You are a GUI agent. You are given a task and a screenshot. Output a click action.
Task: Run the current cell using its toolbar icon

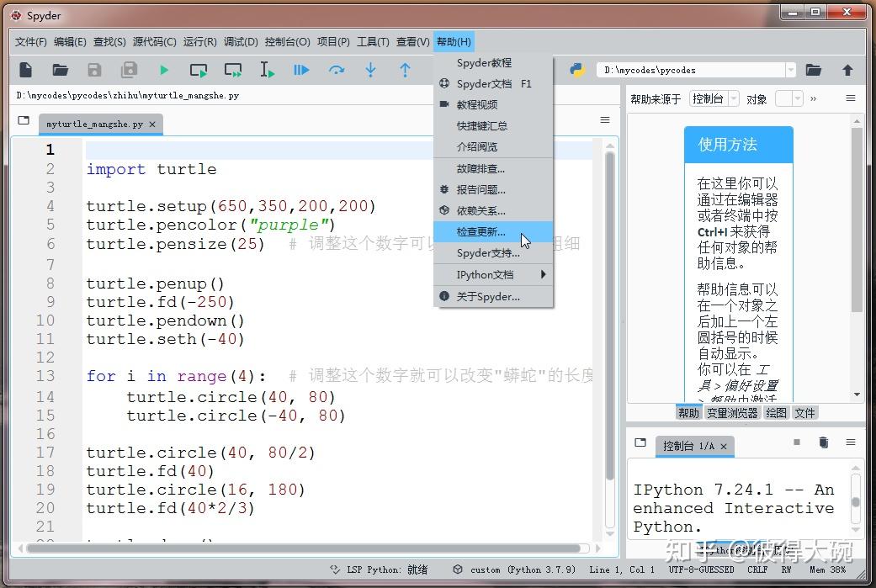click(199, 70)
